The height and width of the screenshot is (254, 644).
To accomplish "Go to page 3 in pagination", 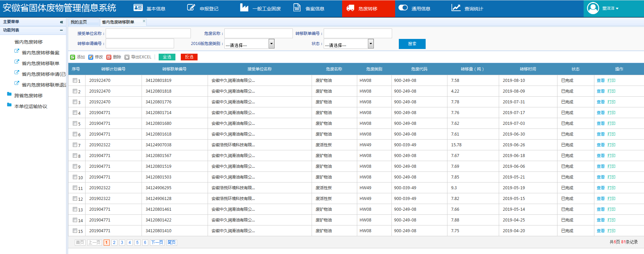I will 122,243.
